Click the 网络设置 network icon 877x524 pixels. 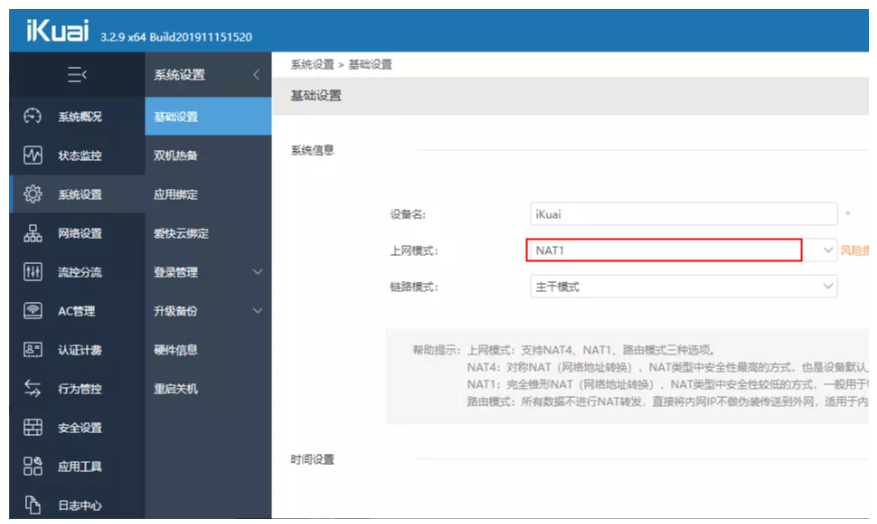point(32,233)
